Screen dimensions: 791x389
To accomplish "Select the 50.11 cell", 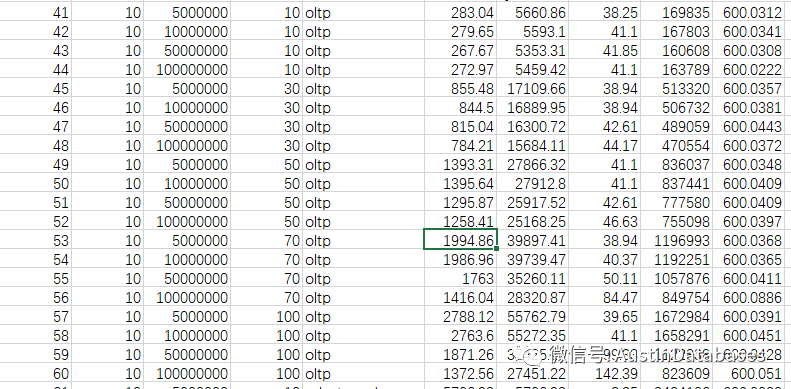I will click(x=604, y=278).
